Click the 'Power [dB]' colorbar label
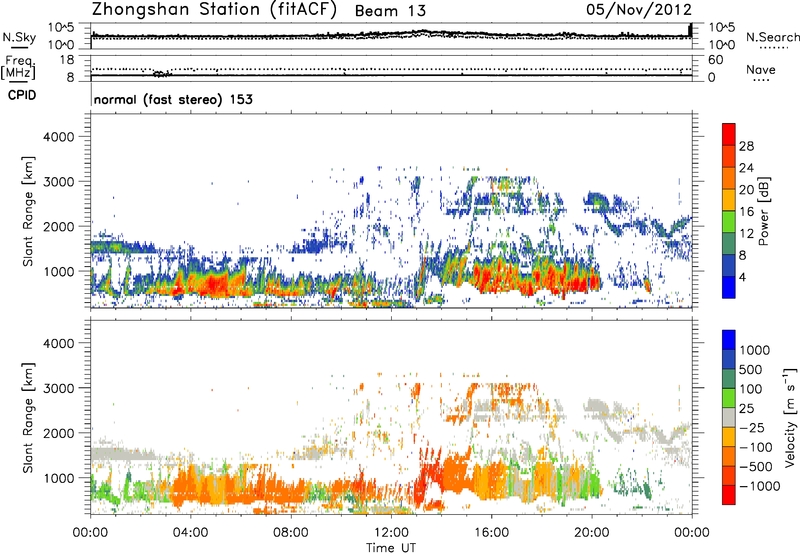This screenshot has width=800, height=554. click(x=763, y=211)
